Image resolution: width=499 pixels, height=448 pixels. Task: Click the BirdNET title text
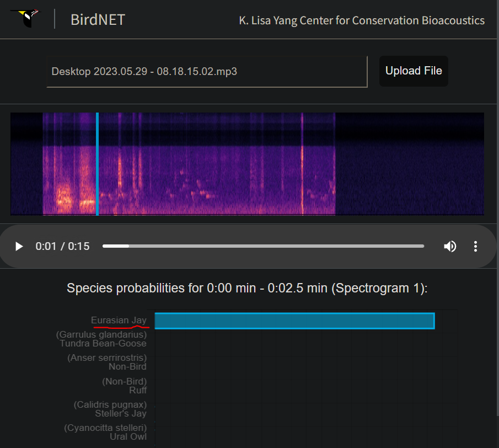(98, 20)
